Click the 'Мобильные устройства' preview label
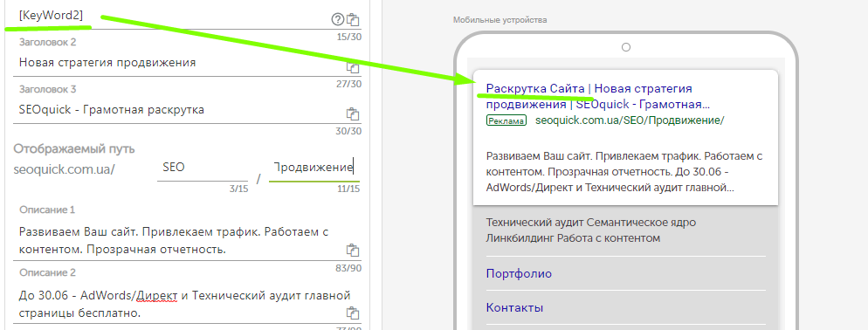This screenshot has height=330, width=868. [x=499, y=20]
